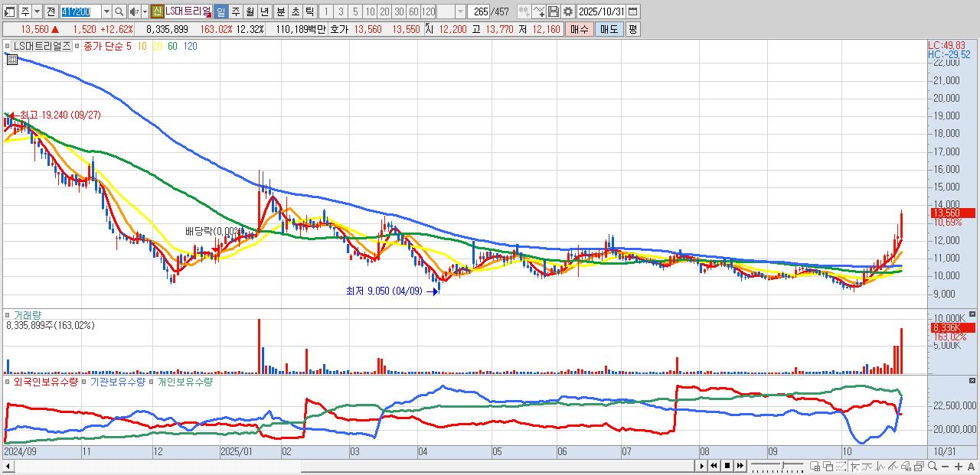Viewport: 980px width, 475px height.
Task: Select the 일 daily period button
Action: pos(220,11)
